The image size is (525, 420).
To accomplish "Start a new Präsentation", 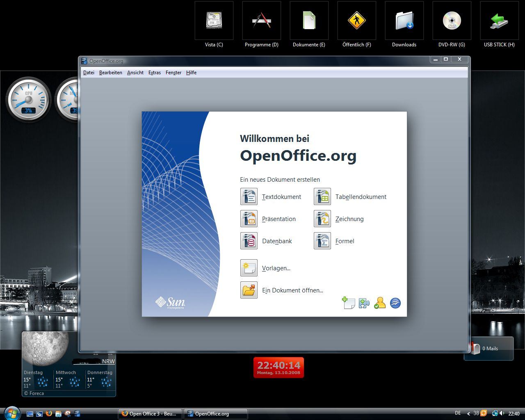I will [x=249, y=219].
